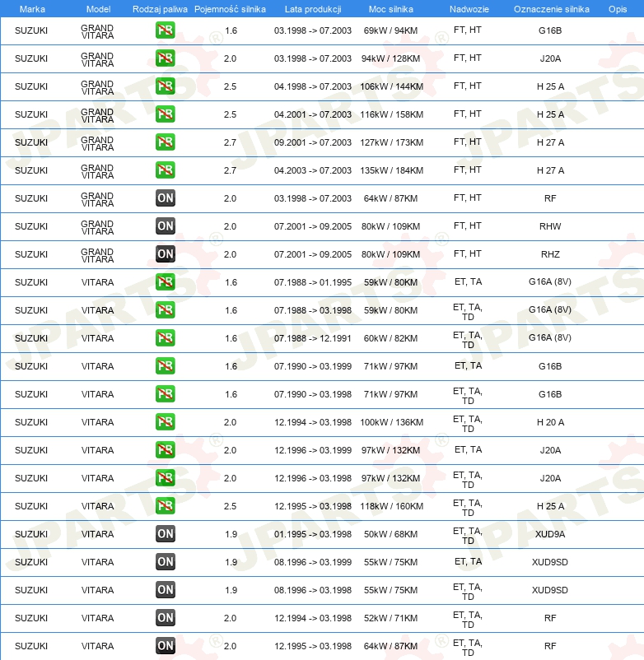Click the 118kW / 160KM power cell
The width and height of the screenshot is (644, 660).
click(392, 506)
